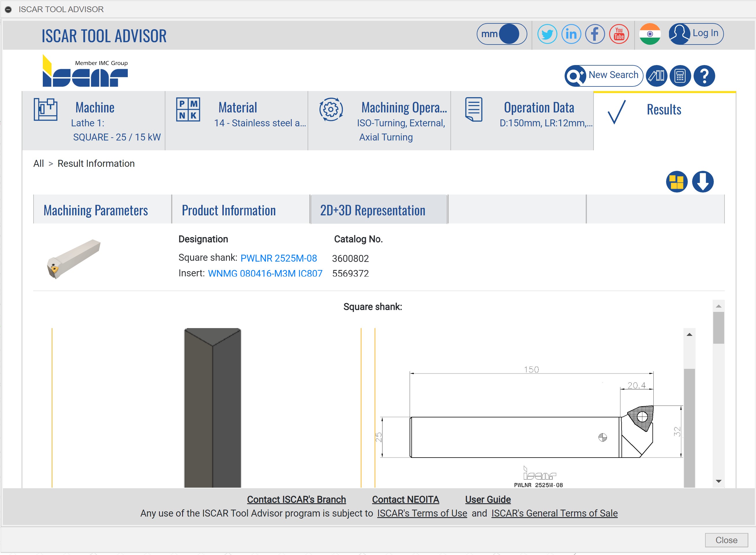Switch to Machining Parameters tab
756x555 pixels.
click(96, 210)
